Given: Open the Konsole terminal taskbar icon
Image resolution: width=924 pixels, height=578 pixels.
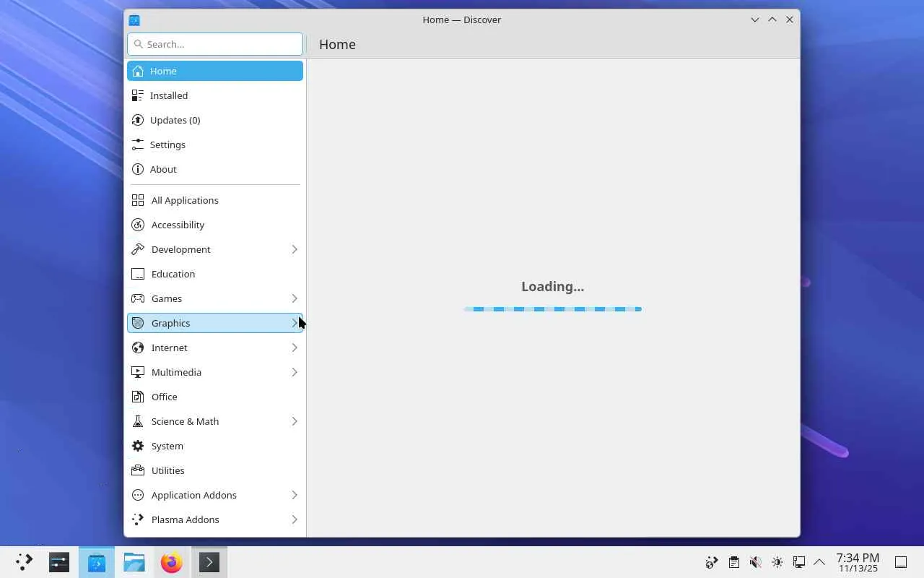Looking at the screenshot, I should (209, 562).
